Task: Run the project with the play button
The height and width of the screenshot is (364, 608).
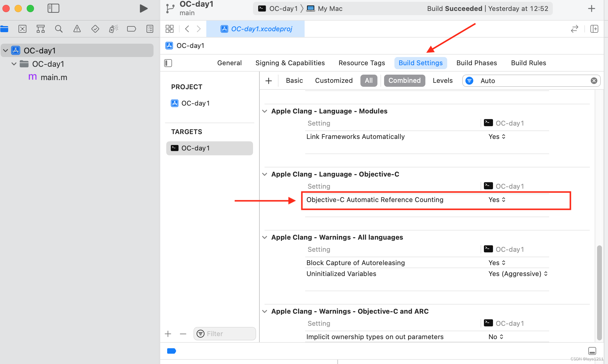Action: click(144, 8)
